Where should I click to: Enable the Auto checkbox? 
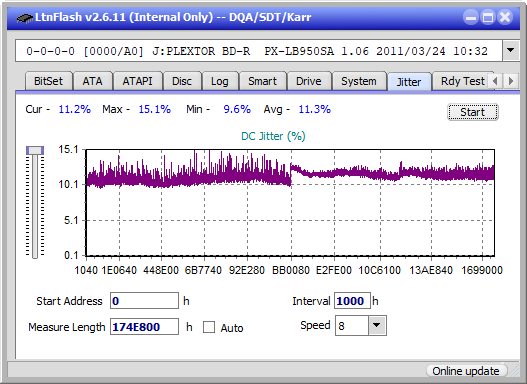209,327
